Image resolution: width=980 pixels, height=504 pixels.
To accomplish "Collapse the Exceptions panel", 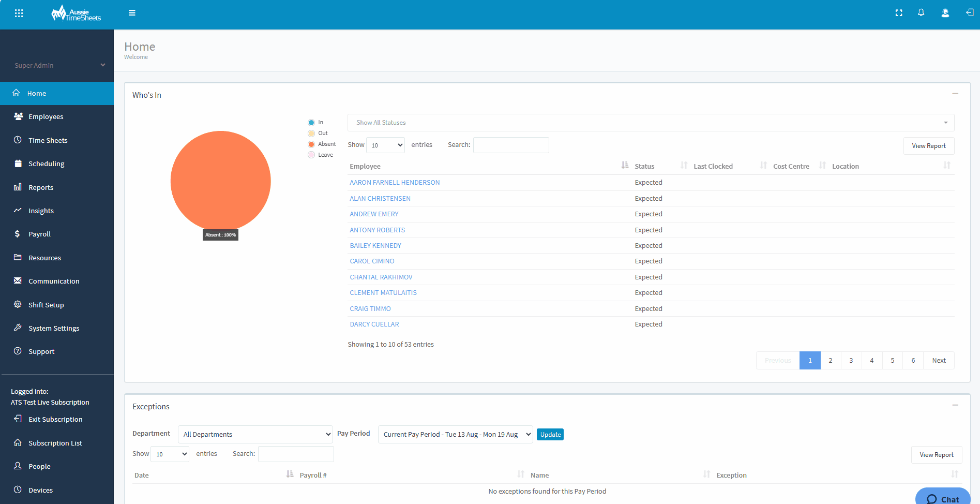I will (x=955, y=405).
